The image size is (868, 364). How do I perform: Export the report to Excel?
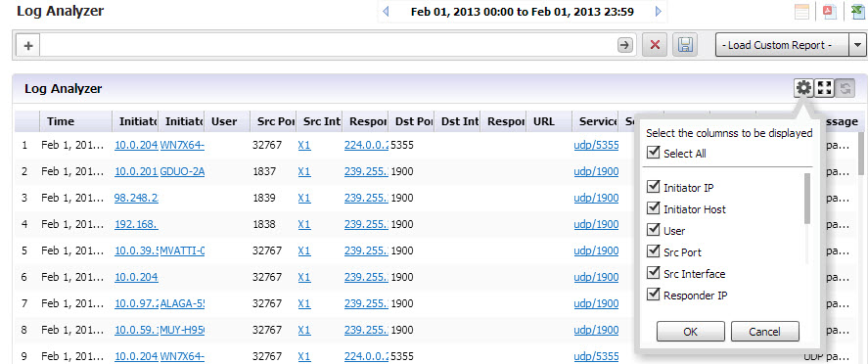click(x=858, y=12)
